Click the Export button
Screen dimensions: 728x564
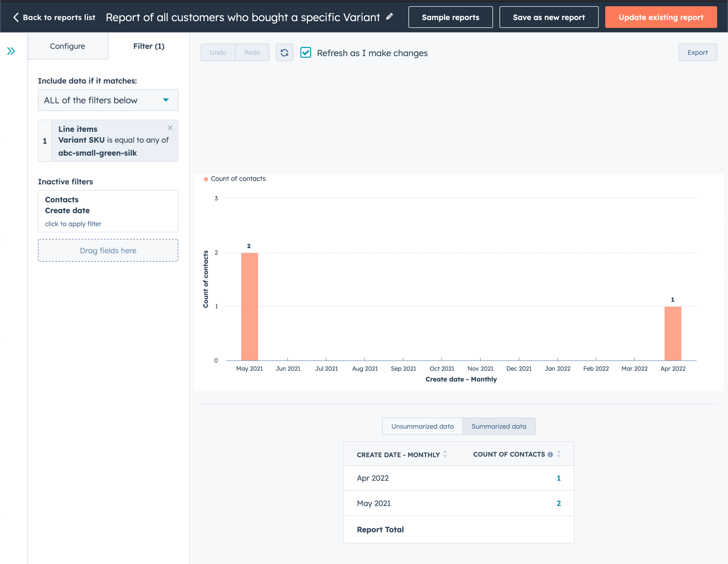[697, 52]
